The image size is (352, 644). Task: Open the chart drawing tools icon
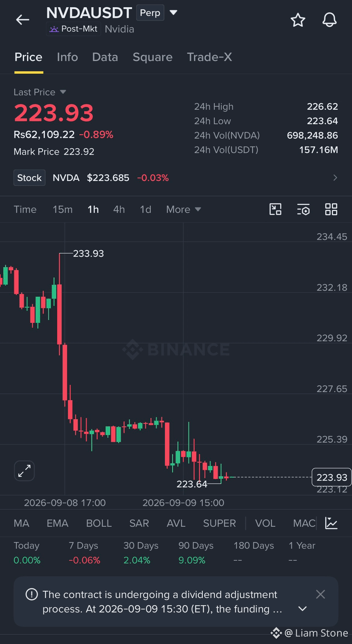click(x=275, y=209)
